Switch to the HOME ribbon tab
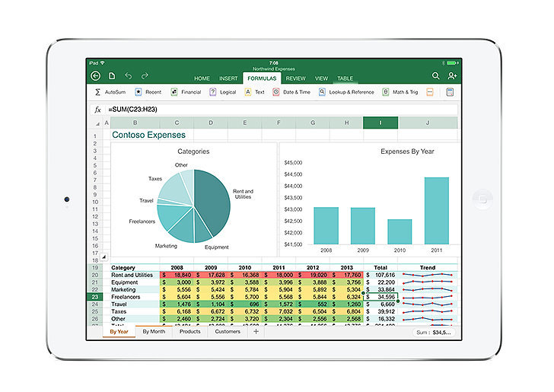 [202, 78]
